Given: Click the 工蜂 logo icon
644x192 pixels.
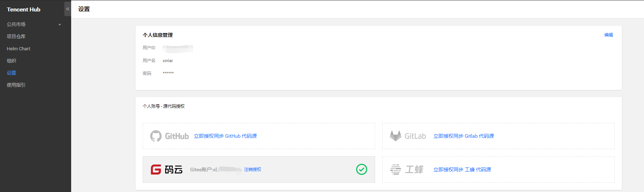Looking at the screenshot, I should tap(395, 170).
